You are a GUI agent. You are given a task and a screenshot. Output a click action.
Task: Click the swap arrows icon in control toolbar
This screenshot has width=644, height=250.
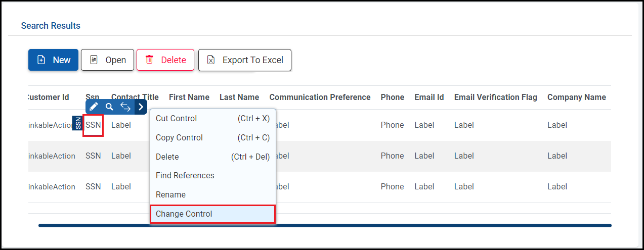coord(125,107)
